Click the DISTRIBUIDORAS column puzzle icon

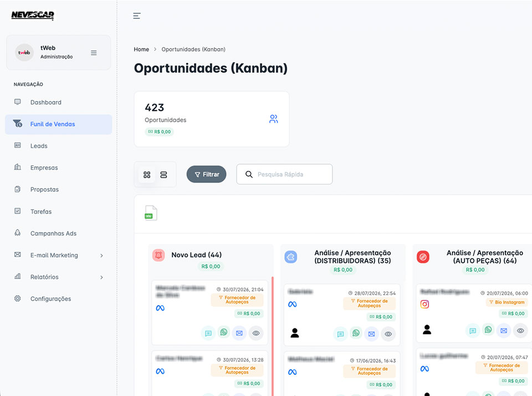tap(291, 257)
